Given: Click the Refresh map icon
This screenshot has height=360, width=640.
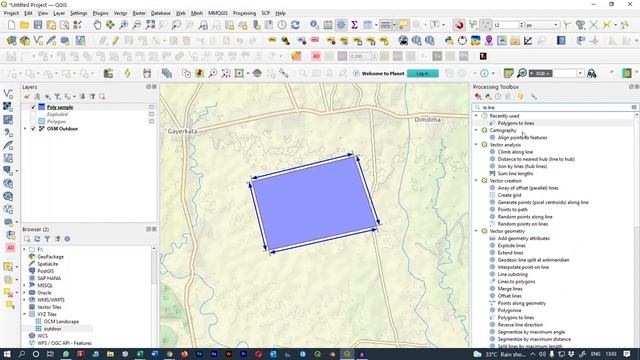Looking at the screenshot, I should tap(295, 25).
